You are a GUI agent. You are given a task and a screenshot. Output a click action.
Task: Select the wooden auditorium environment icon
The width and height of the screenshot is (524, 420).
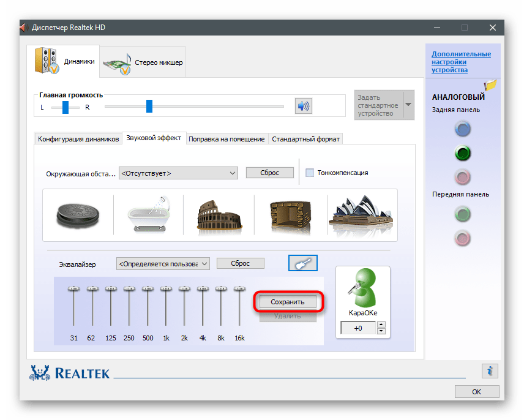tap(290, 215)
